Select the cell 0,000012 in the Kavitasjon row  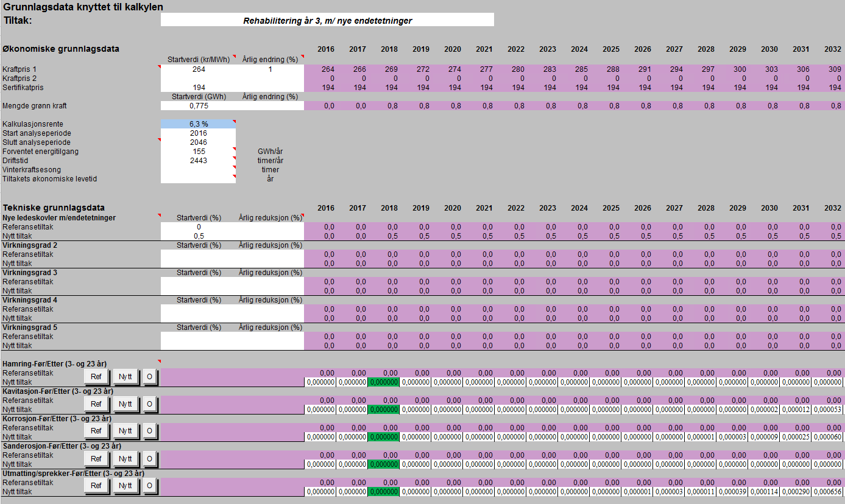[x=796, y=410]
